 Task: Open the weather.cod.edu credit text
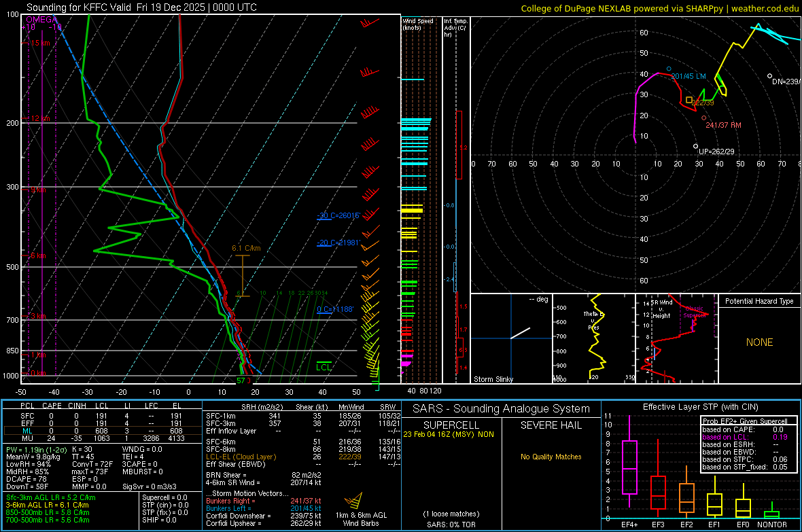pos(660,8)
